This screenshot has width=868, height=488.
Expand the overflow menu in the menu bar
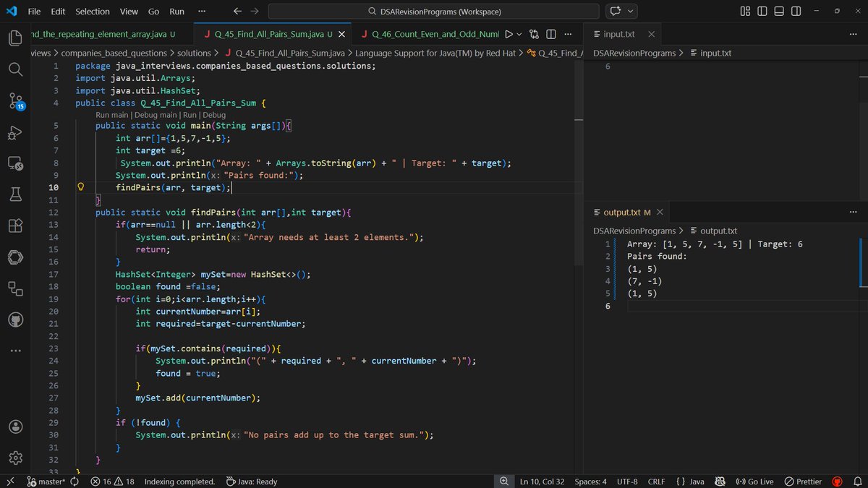pos(200,12)
